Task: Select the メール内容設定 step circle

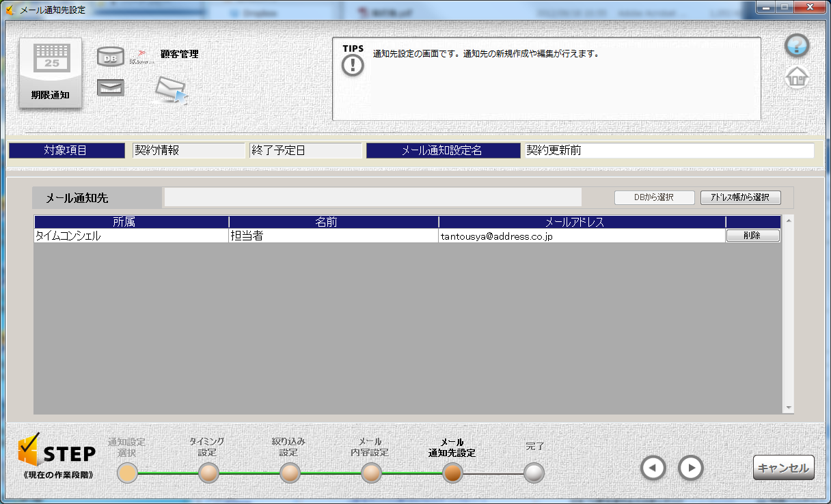Action: (371, 473)
